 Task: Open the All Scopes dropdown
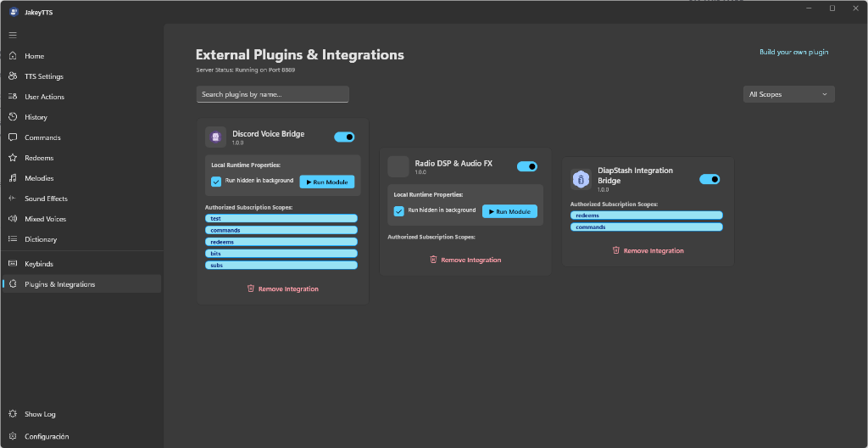pos(789,94)
